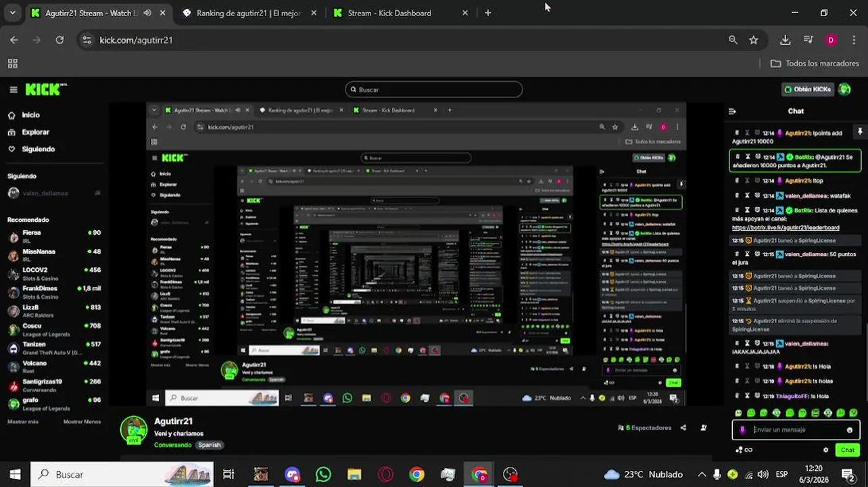Viewport: 868px width, 487px height.
Task: Open Chrome profile avatar D
Action: click(831, 40)
